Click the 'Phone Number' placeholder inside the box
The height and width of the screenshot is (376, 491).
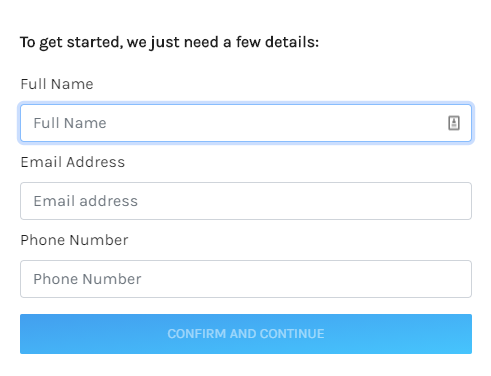87,279
